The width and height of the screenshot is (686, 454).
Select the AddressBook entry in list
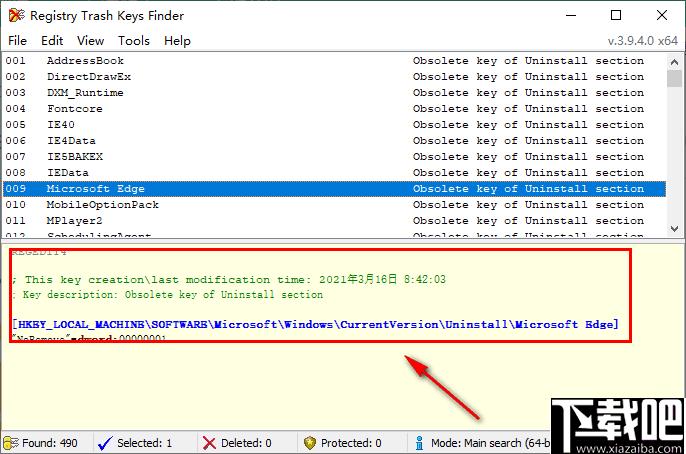(85, 61)
